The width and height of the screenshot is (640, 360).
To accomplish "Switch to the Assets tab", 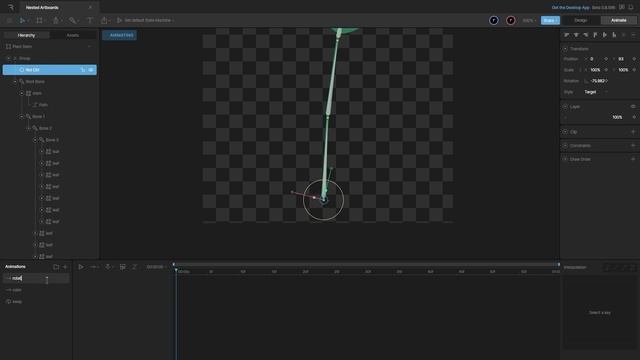I will 73,36.
